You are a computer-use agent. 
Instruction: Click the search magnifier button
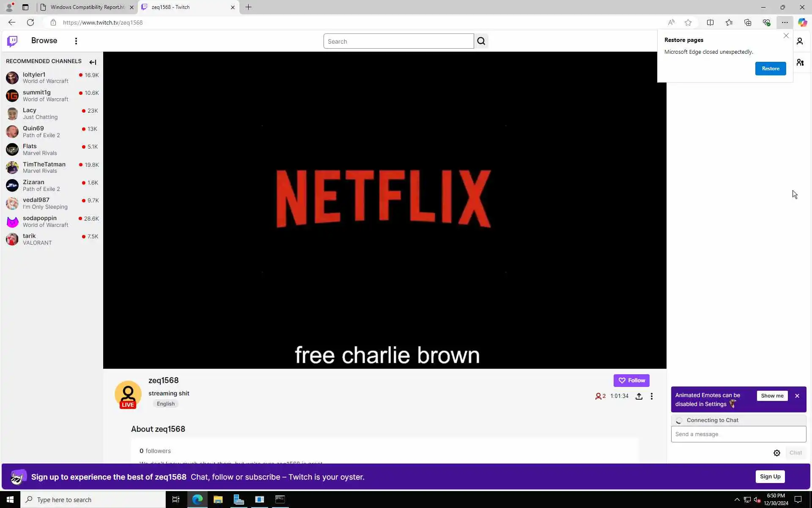(481, 41)
